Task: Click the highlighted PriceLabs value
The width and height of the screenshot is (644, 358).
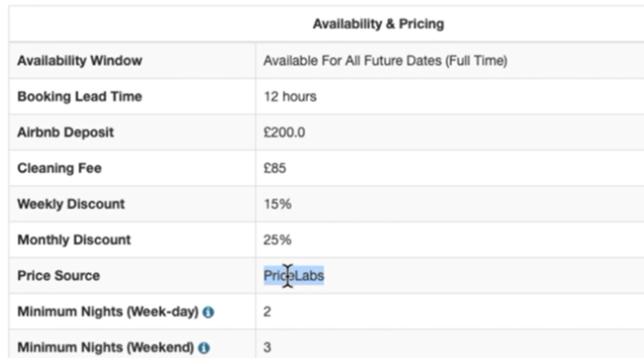Action: click(x=294, y=275)
